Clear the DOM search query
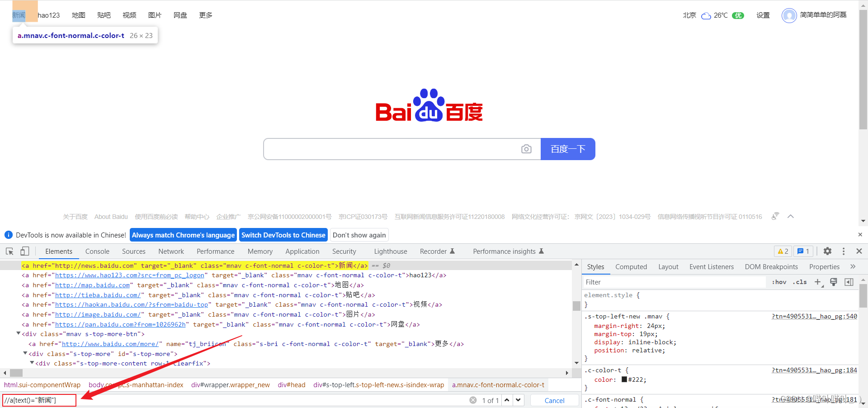Image resolution: width=868 pixels, height=408 pixels. pyautogui.click(x=473, y=400)
